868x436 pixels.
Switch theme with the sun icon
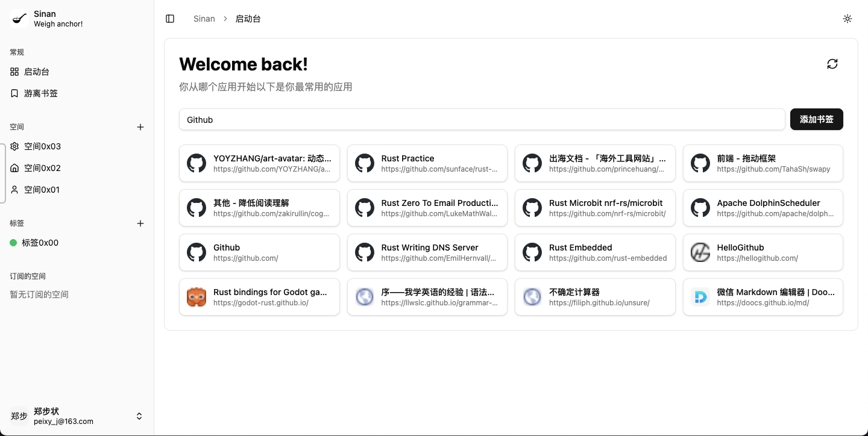coord(848,19)
